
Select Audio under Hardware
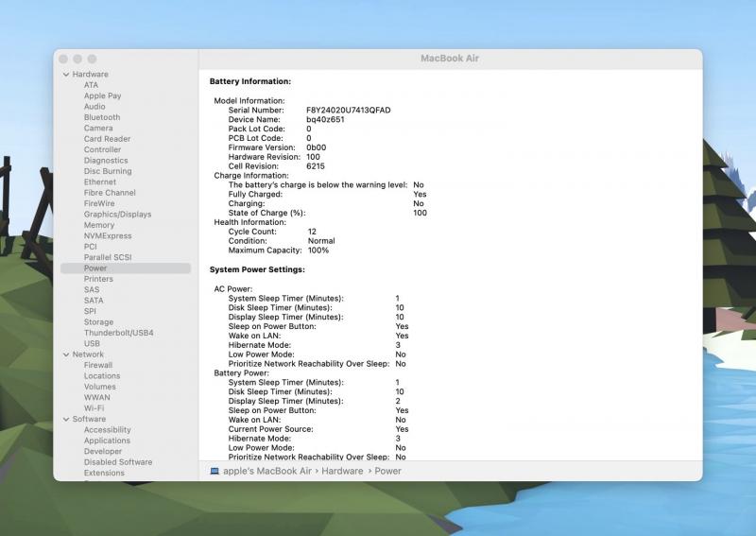(x=94, y=107)
